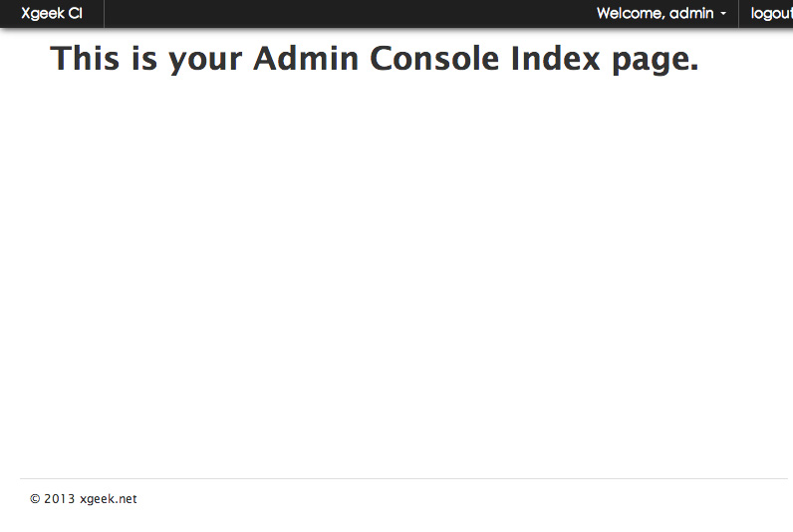Screen dimensions: 793x532
Task: Click the 2013 year in the footer
Action: click(59, 498)
